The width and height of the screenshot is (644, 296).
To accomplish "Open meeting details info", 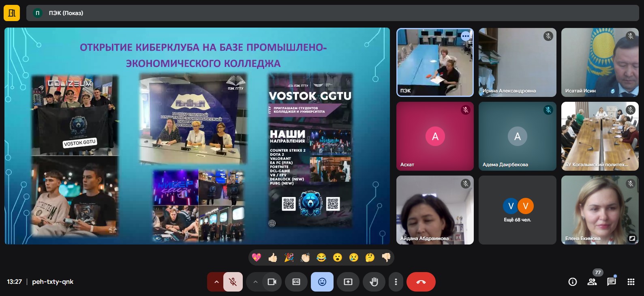I will coord(573,282).
